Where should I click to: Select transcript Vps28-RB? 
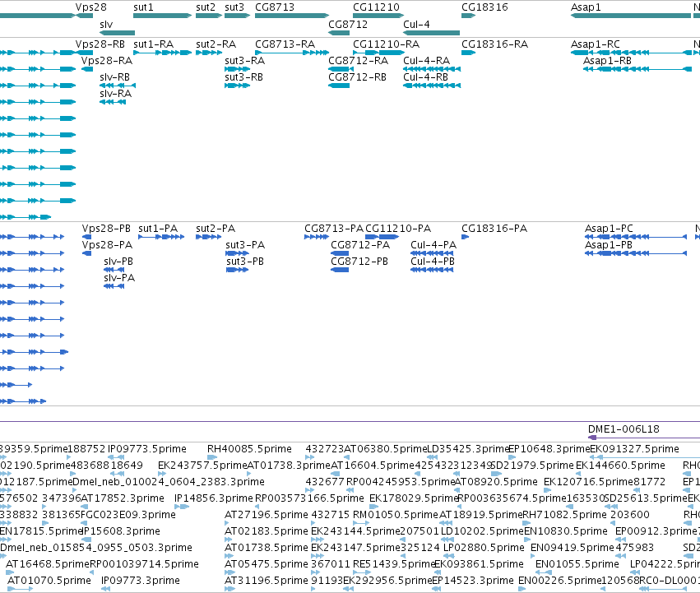coord(100,44)
